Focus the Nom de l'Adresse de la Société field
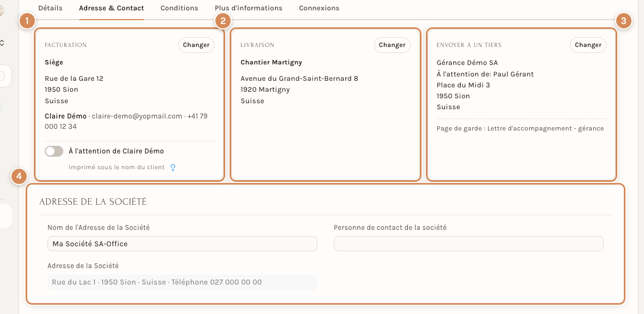644x314 pixels. pos(182,244)
